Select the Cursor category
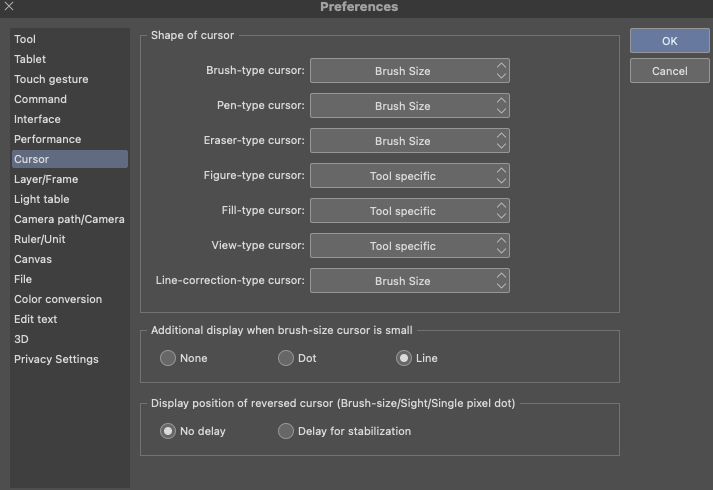 coord(70,159)
